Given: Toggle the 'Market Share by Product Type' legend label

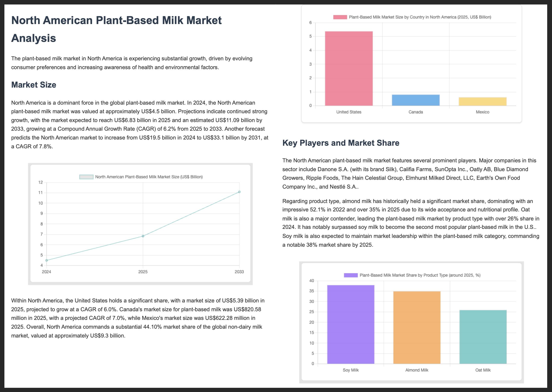Looking at the screenshot, I should pos(420,275).
